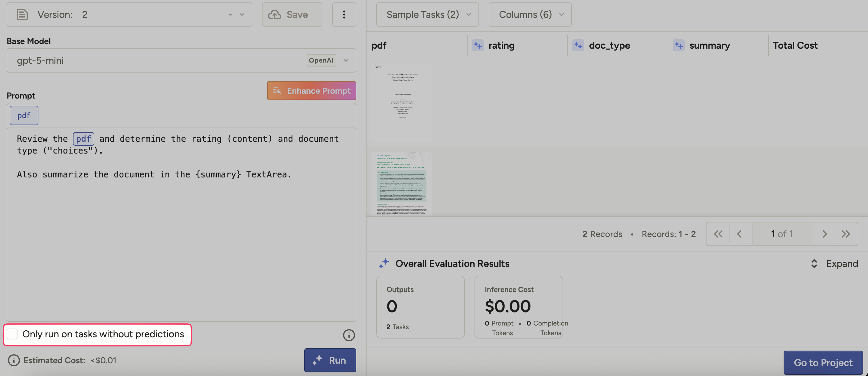This screenshot has width=868, height=376.
Task: Enable Only run on tasks without predictions
Action: [x=12, y=334]
